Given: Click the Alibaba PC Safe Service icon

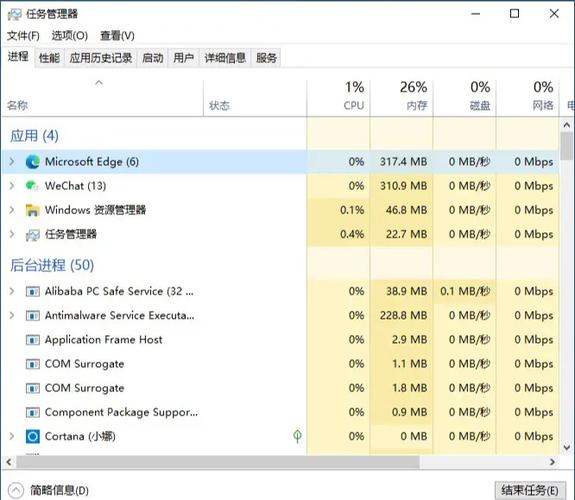Looking at the screenshot, I should click(33, 292).
